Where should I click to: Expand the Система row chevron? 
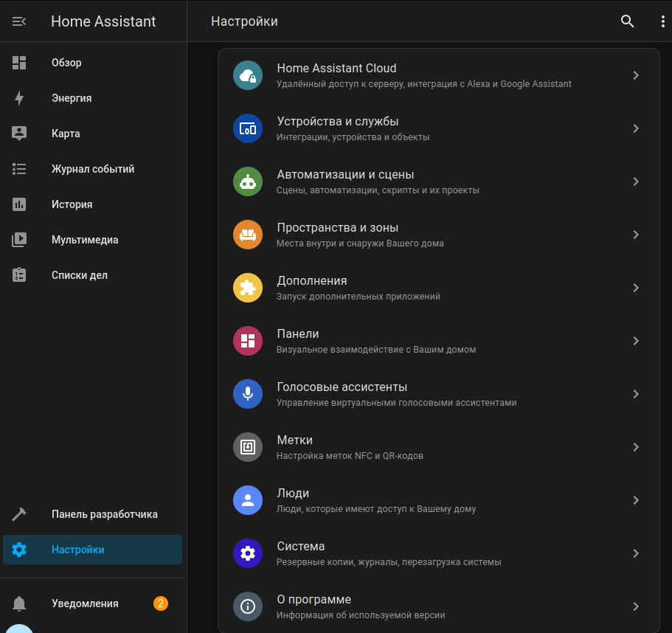(636, 553)
